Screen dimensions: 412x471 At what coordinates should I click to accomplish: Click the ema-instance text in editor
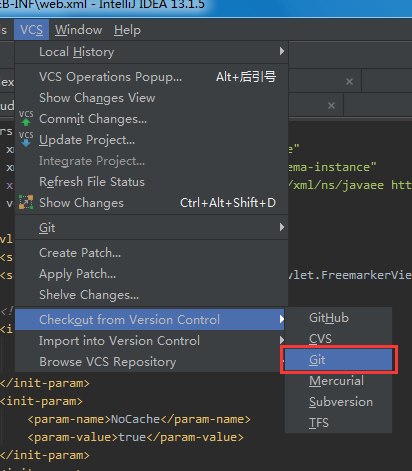point(333,167)
